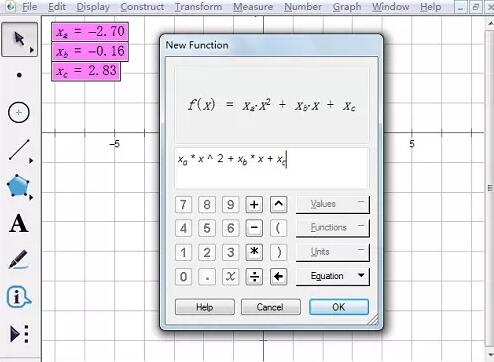Screen dimensions: 494x362
Task: Click in the function expression input field
Action: (272, 168)
